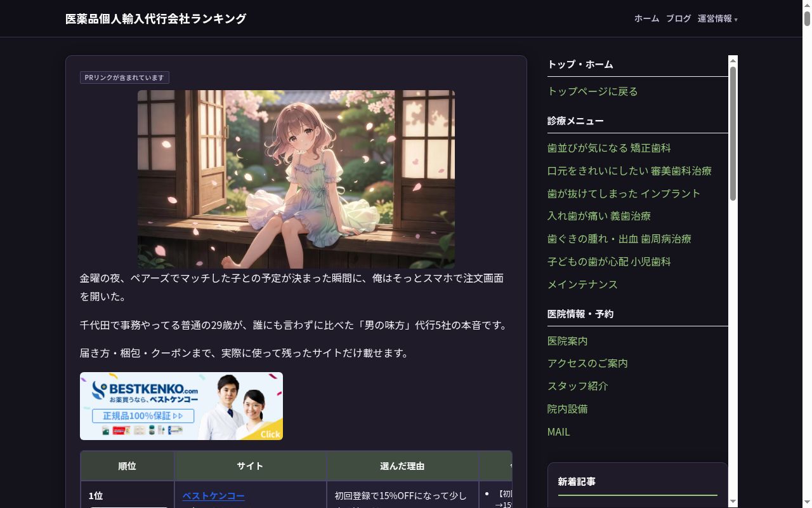Viewport: 812px width, 508px height.
Task: Click the paragraph starting 金曜の夜、ペアーズで
Action: pyautogui.click(x=296, y=287)
